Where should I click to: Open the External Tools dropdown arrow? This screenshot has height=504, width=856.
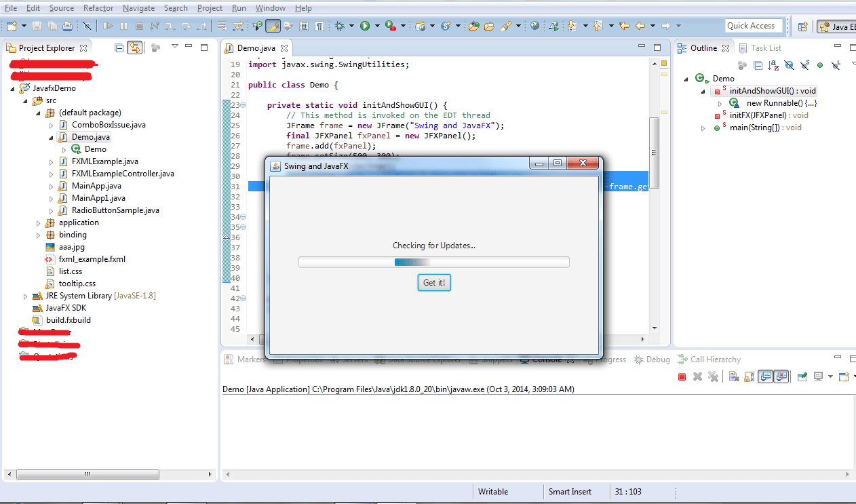(403, 26)
